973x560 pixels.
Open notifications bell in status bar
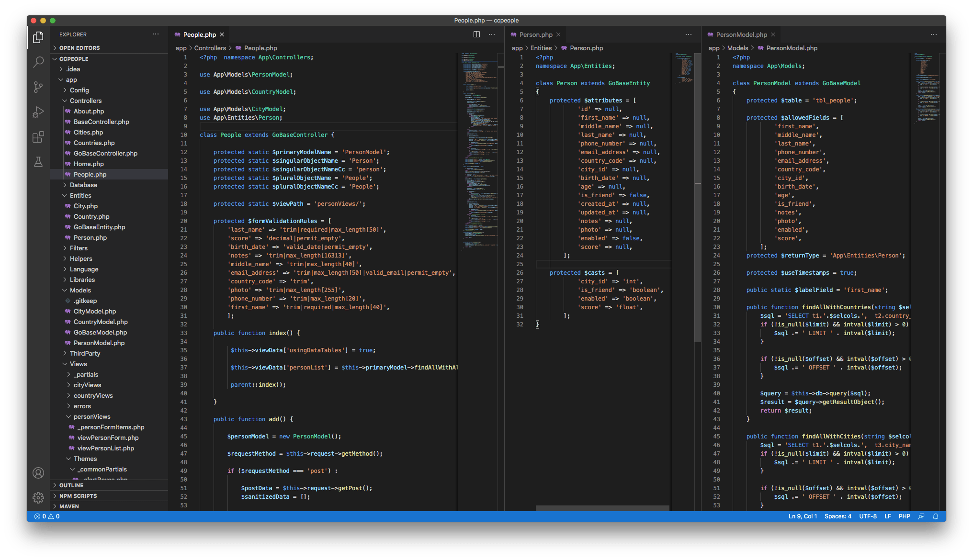936,516
